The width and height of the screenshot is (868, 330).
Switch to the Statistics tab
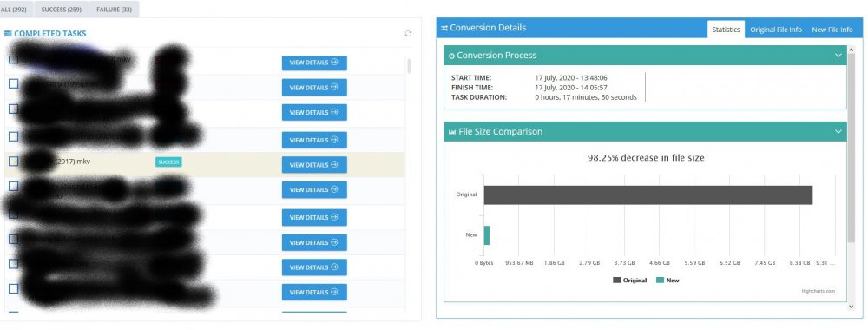coord(726,30)
